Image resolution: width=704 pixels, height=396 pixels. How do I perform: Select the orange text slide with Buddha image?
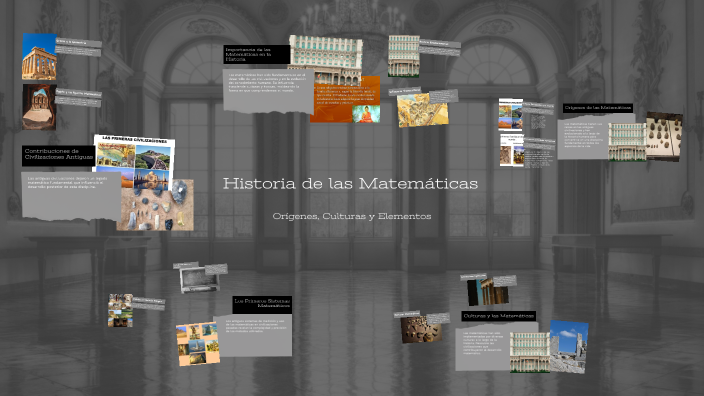[345, 99]
